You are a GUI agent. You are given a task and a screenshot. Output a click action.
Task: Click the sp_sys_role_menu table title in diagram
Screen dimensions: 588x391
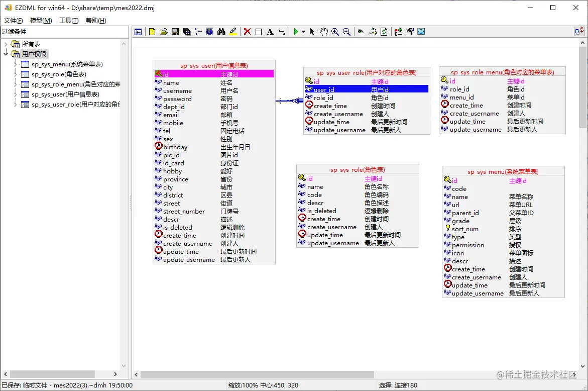[503, 72]
